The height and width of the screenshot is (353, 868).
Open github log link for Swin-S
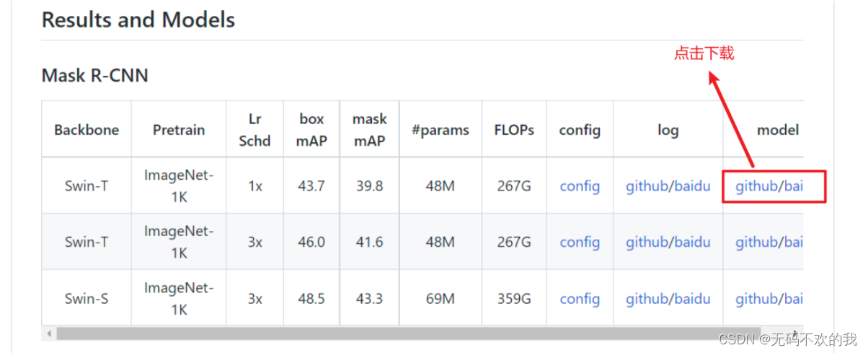(647, 298)
